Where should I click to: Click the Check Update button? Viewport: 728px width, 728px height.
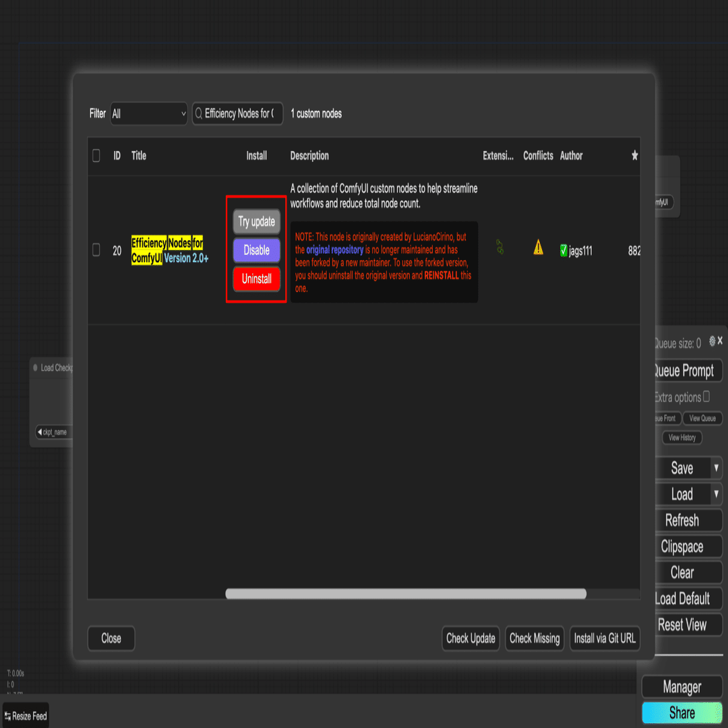(471, 638)
